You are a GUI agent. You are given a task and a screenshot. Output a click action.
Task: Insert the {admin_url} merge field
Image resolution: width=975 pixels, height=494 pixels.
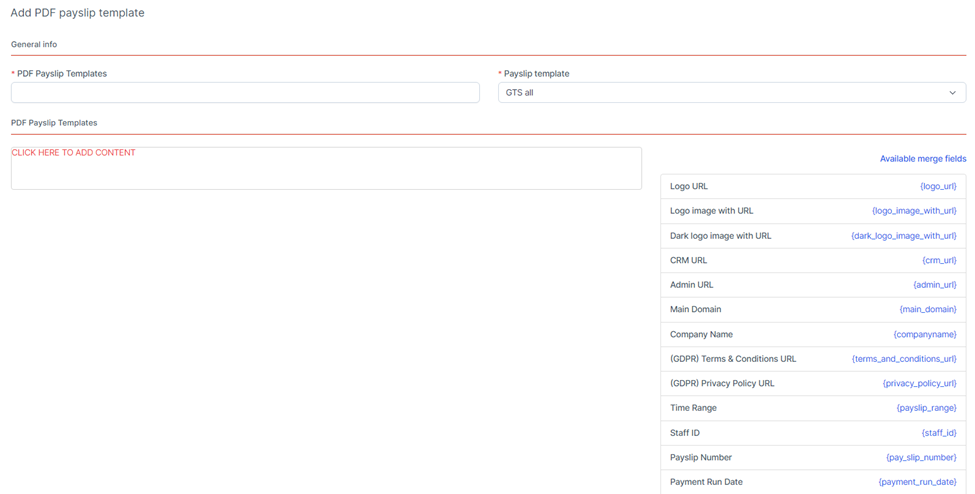(934, 285)
